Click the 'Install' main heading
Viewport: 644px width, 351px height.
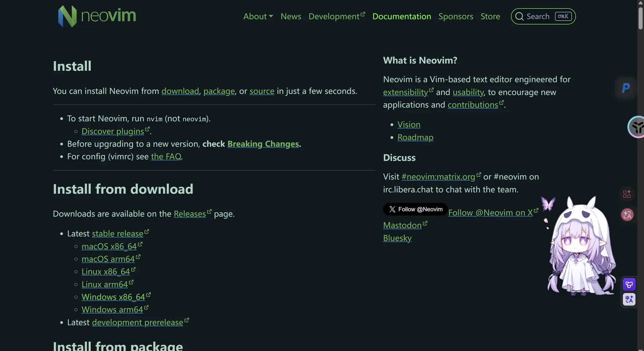72,66
